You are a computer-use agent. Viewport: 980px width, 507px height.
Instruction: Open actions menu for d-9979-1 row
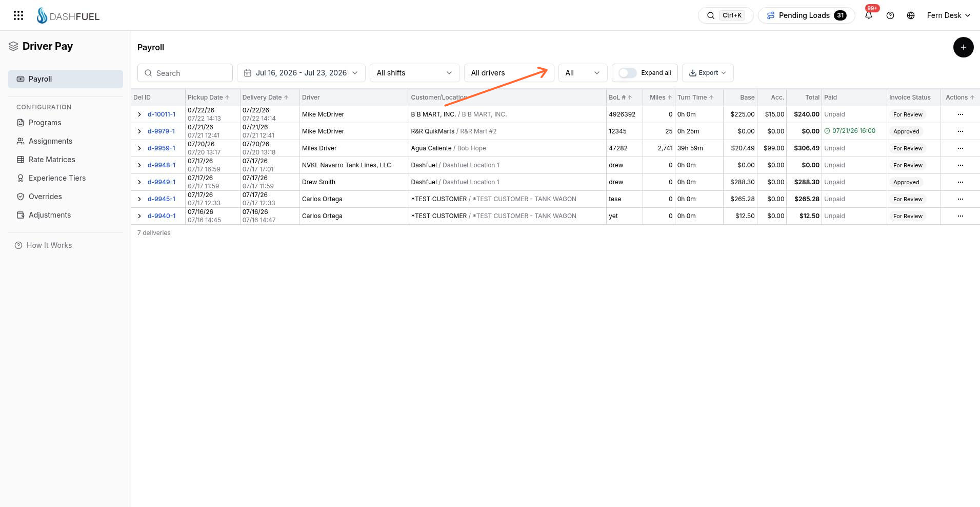pyautogui.click(x=960, y=131)
